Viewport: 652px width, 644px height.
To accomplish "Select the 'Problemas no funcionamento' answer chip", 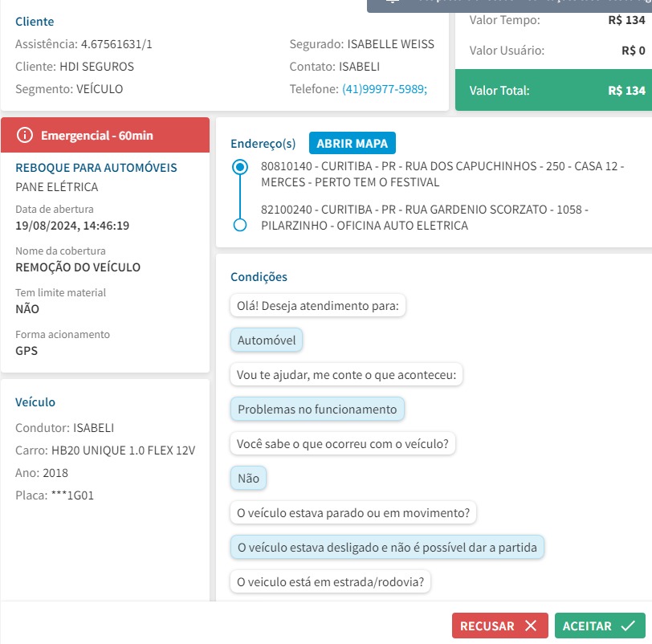I will tap(317, 409).
